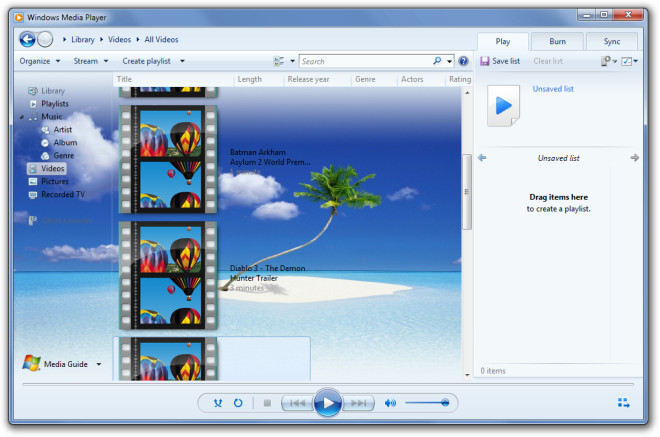Open the Create playlist dropdown arrow
Screen dimensions: 660x437
[x=182, y=61]
